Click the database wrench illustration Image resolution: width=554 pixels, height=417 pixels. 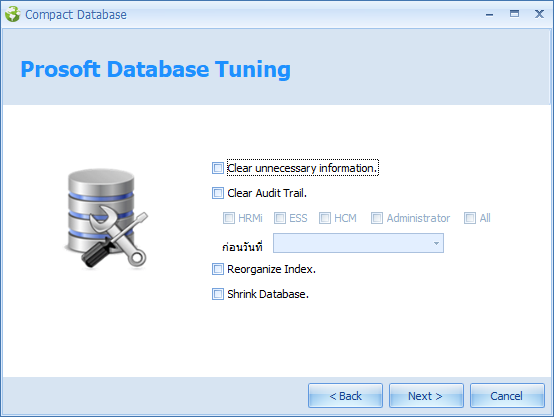click(106, 218)
